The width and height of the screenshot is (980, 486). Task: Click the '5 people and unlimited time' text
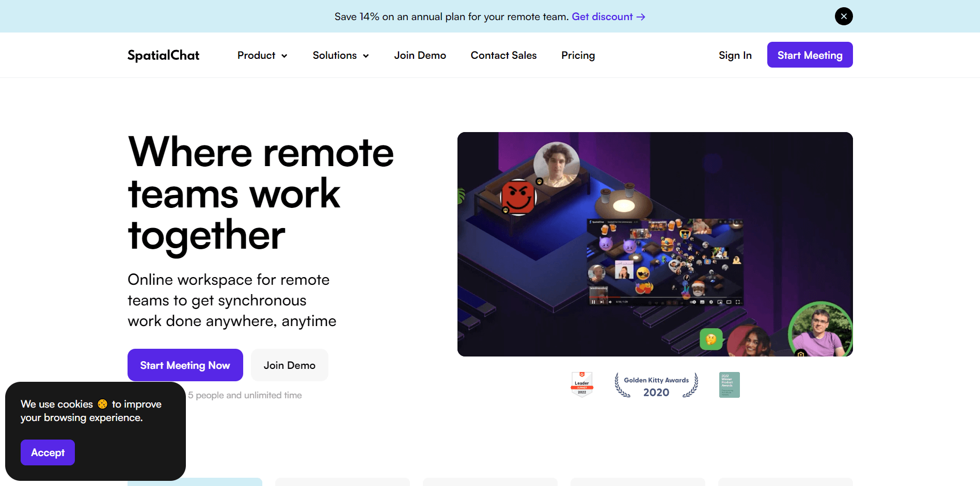point(245,395)
